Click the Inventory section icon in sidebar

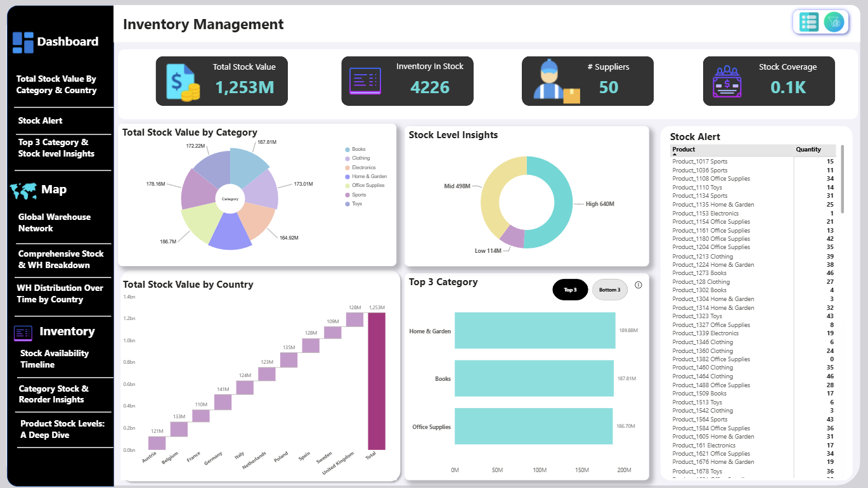23,332
